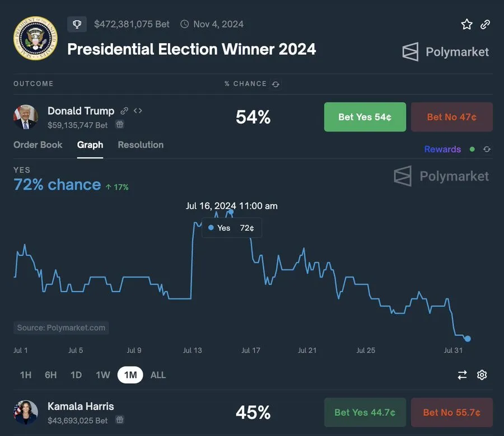Star this market to favorite it
Screen dimensions: 504x436
(x=466, y=24)
